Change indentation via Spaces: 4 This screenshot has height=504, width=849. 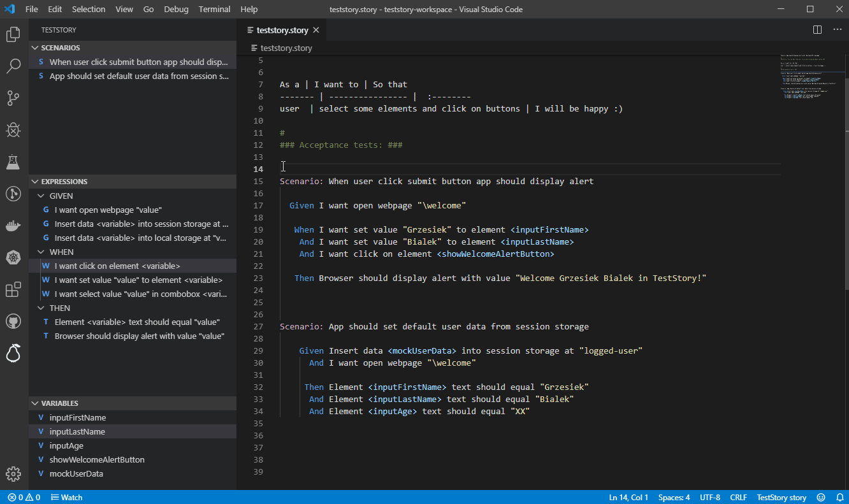click(x=674, y=497)
